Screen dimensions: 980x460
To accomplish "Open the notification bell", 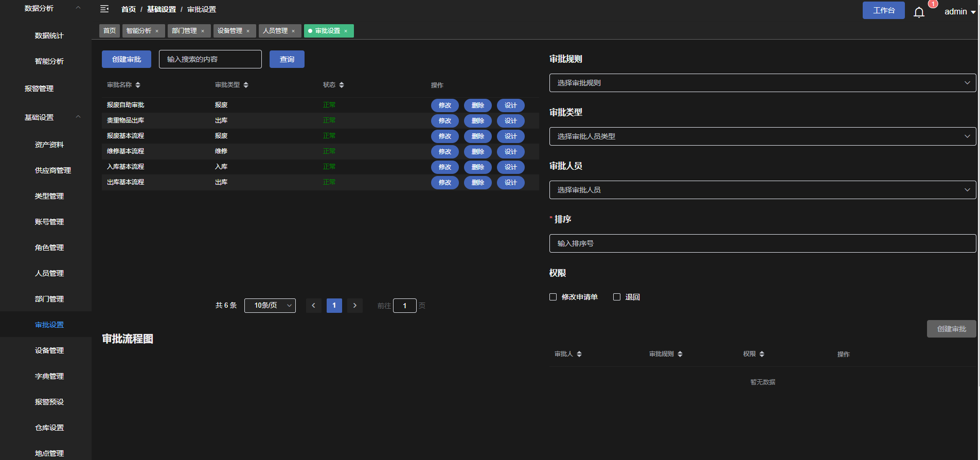I will pyautogui.click(x=919, y=12).
